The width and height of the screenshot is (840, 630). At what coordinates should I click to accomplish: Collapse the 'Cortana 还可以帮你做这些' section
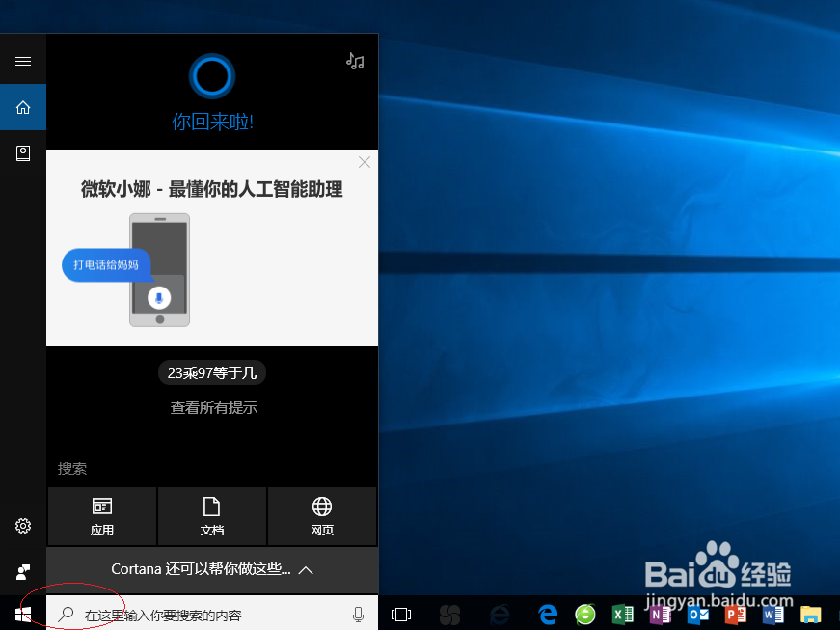tap(306, 570)
